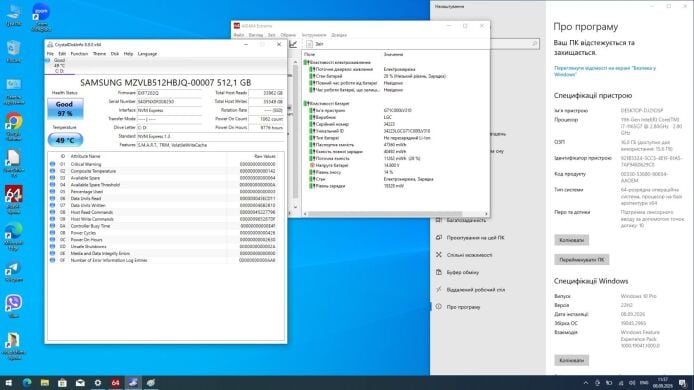Select the AIDA64 desktop shortcut
This screenshot has width=694, height=390.
pos(14,200)
